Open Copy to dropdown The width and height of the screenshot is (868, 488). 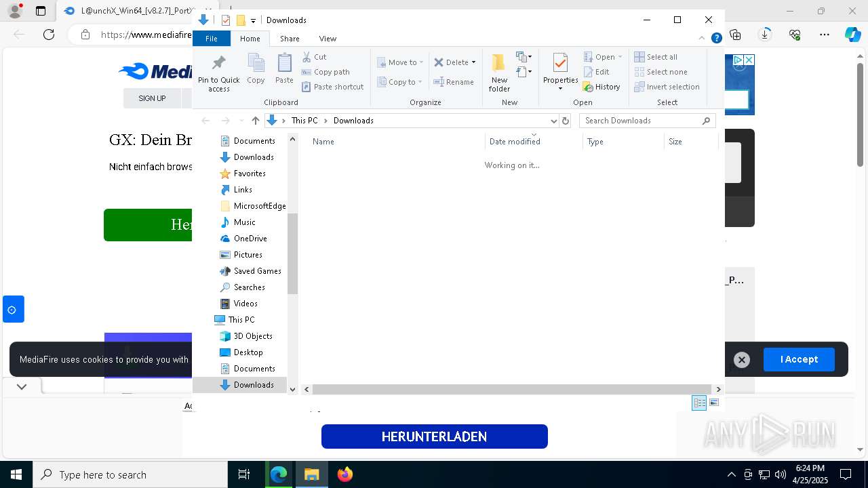click(x=400, y=82)
